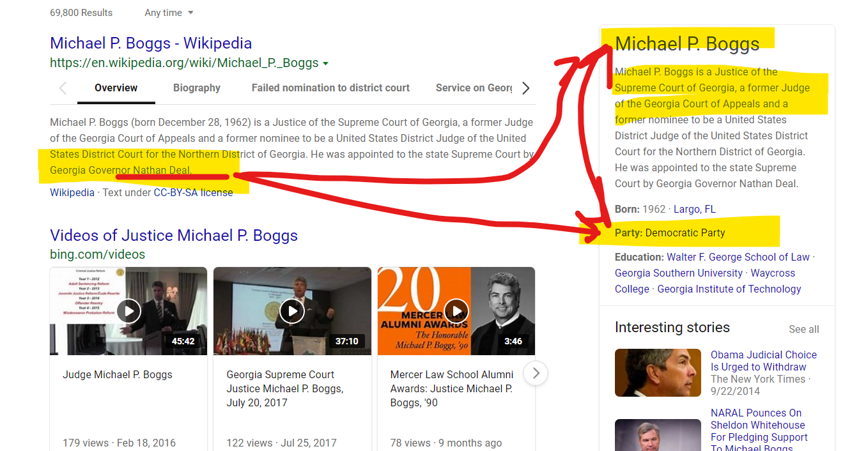The image size is (868, 451).
Task: Open 'Obama Judicial Choice Is Urged to Withdraw' story
Action: [x=764, y=361]
